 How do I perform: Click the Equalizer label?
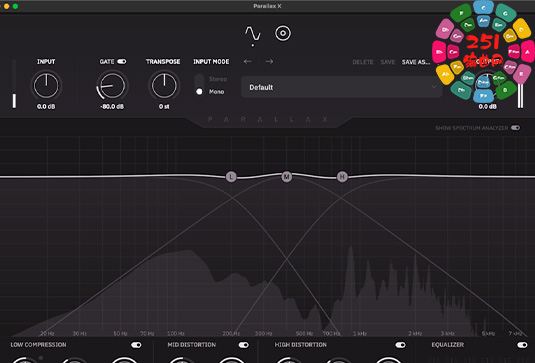point(447,345)
